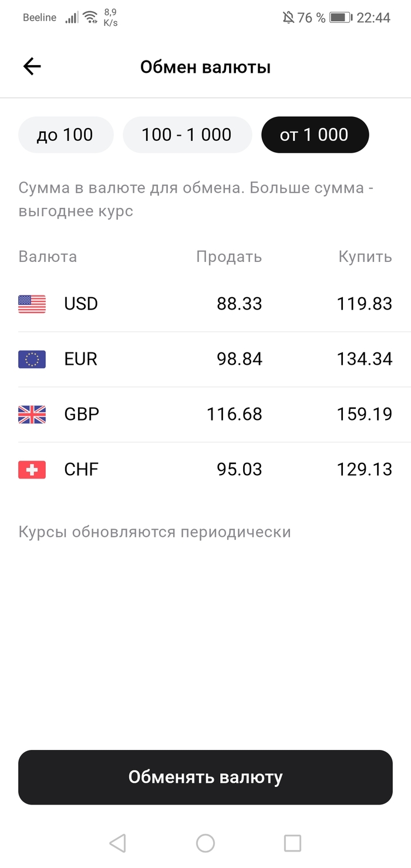Tap the US flag icon
The image size is (411, 868).
tap(32, 304)
